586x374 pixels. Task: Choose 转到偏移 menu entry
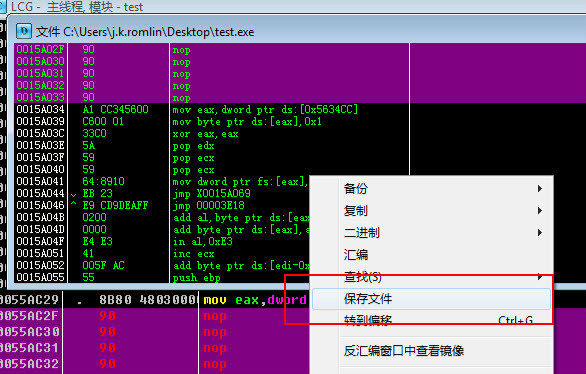pyautogui.click(x=368, y=321)
